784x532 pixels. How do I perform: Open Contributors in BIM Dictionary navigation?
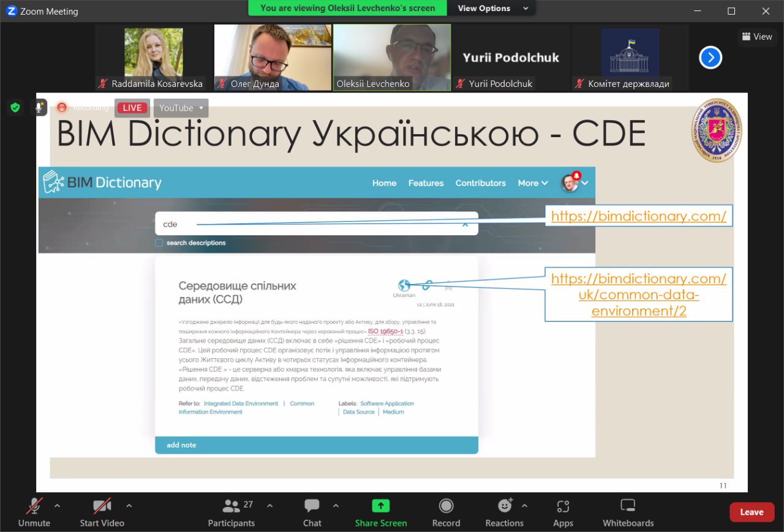(480, 182)
